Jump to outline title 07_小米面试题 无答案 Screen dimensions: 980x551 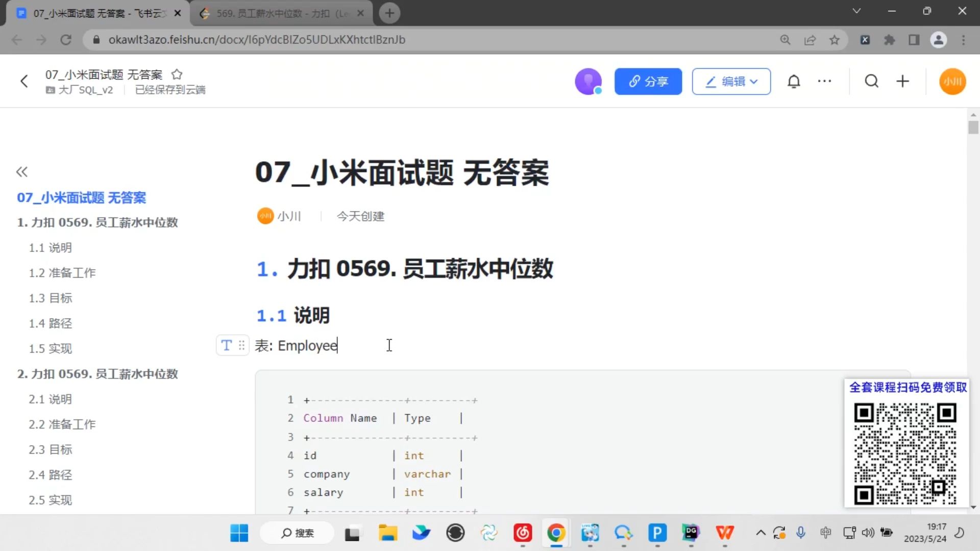click(81, 197)
